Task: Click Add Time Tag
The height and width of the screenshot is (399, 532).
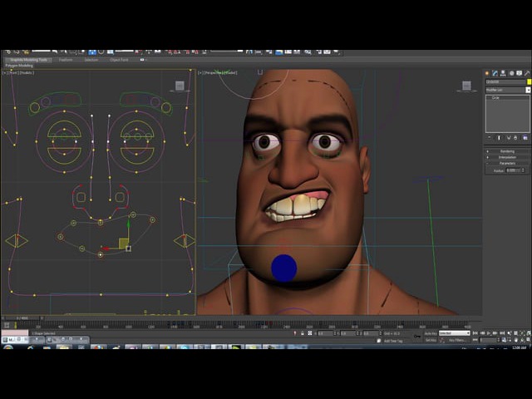Action: [393, 341]
